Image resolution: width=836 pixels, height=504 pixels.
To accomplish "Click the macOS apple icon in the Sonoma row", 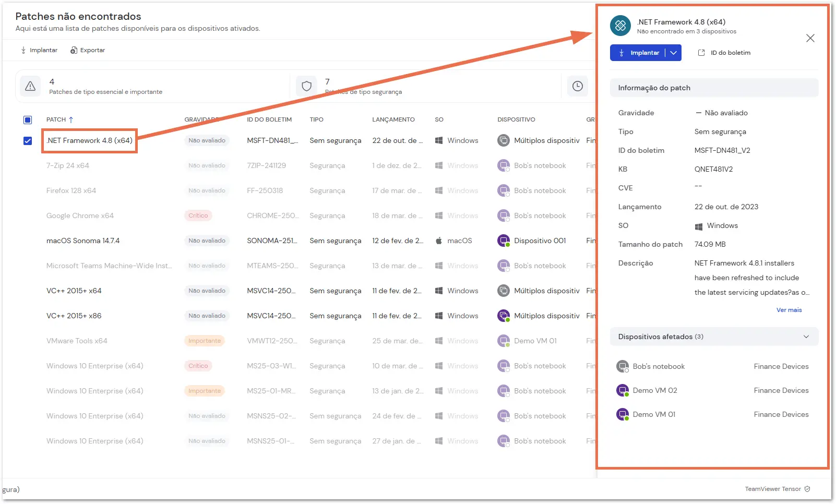I will pos(439,241).
